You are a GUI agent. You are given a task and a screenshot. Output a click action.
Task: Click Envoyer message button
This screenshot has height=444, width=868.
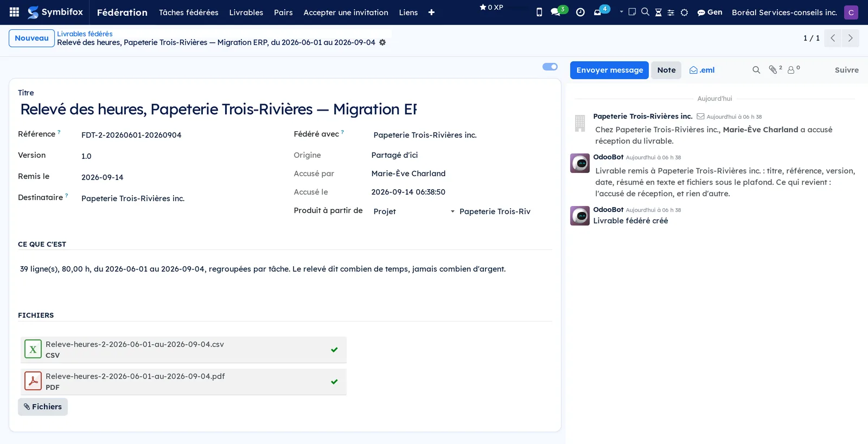609,70
